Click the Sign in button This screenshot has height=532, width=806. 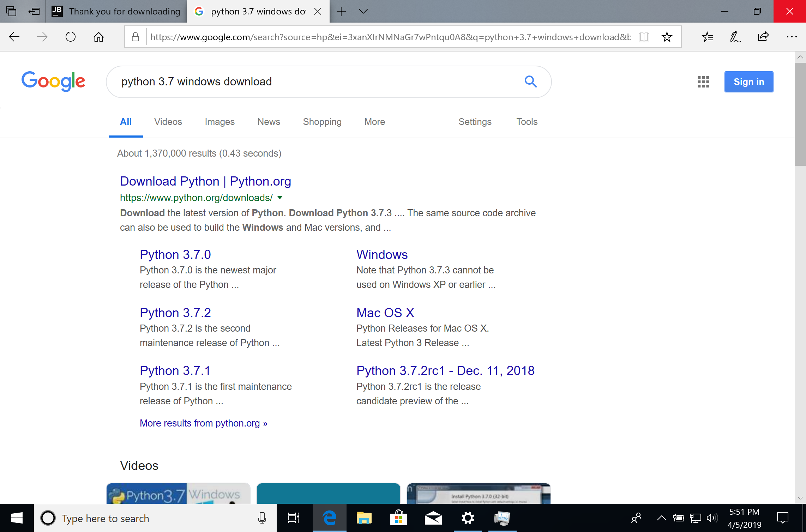pos(749,82)
